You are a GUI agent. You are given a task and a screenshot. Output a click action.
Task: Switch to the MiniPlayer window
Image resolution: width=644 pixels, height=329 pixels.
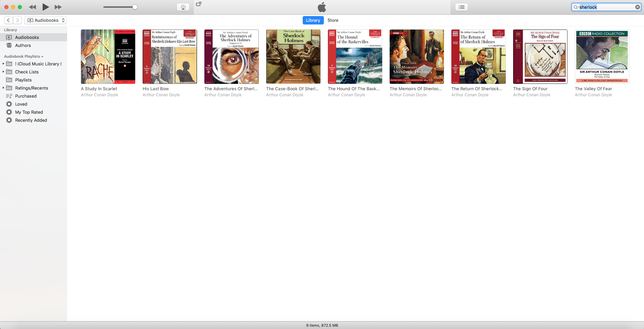(x=199, y=4)
